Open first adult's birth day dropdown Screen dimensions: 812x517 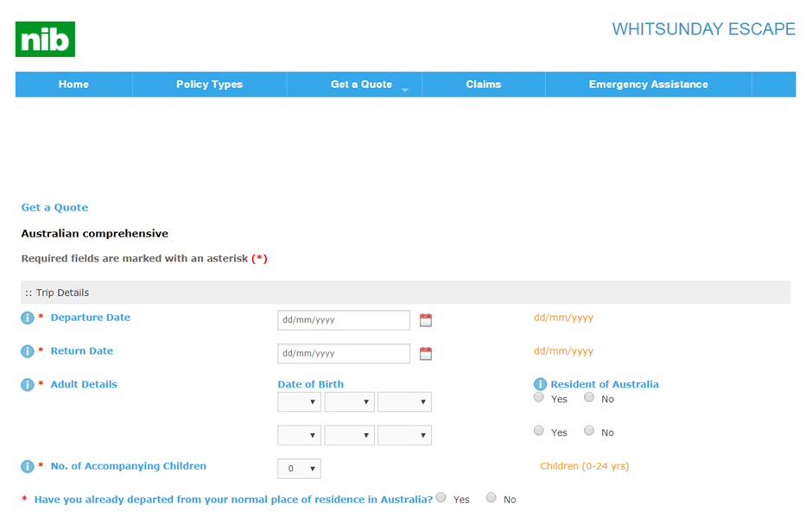299,402
